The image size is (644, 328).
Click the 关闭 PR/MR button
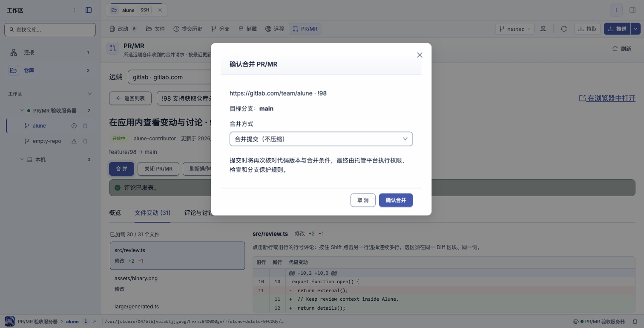coord(158,168)
